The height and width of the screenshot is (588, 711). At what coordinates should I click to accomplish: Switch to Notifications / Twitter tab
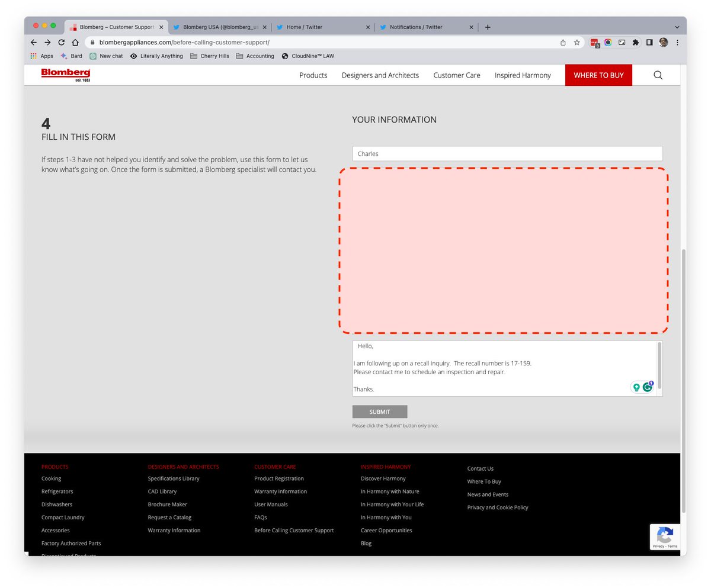426,27
